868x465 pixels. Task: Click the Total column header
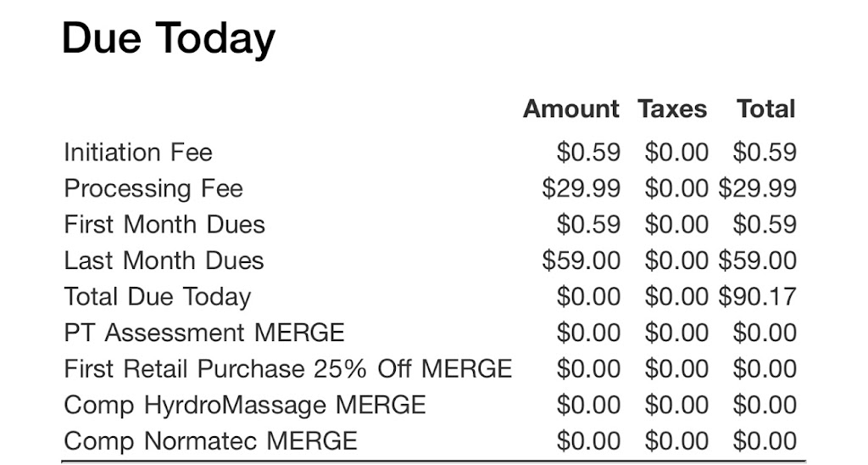tap(766, 109)
